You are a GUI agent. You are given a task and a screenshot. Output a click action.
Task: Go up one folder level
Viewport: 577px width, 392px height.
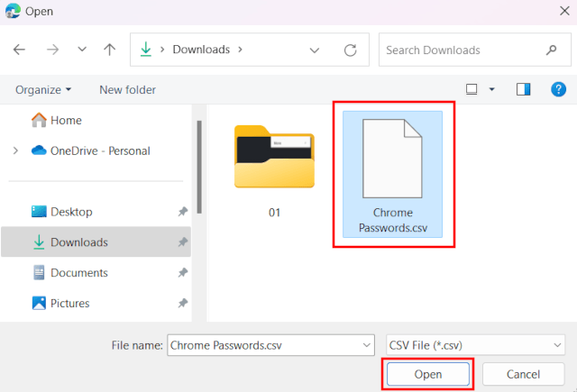point(109,50)
